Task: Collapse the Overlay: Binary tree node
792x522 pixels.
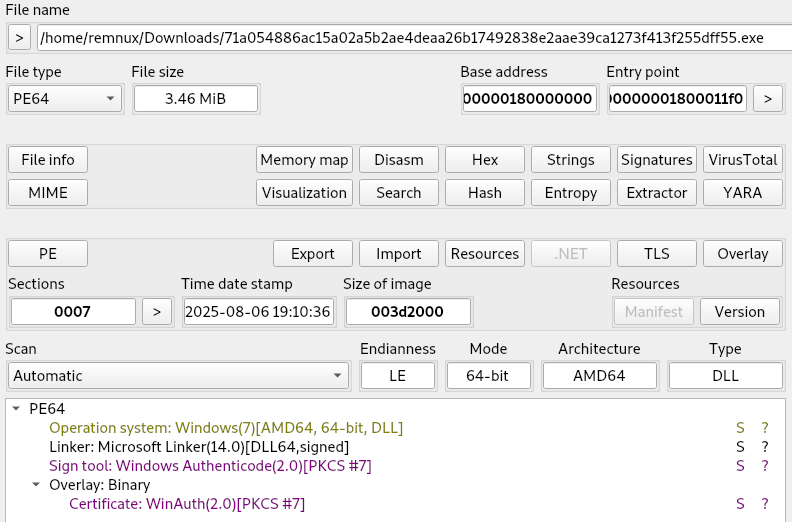Action: point(36,484)
